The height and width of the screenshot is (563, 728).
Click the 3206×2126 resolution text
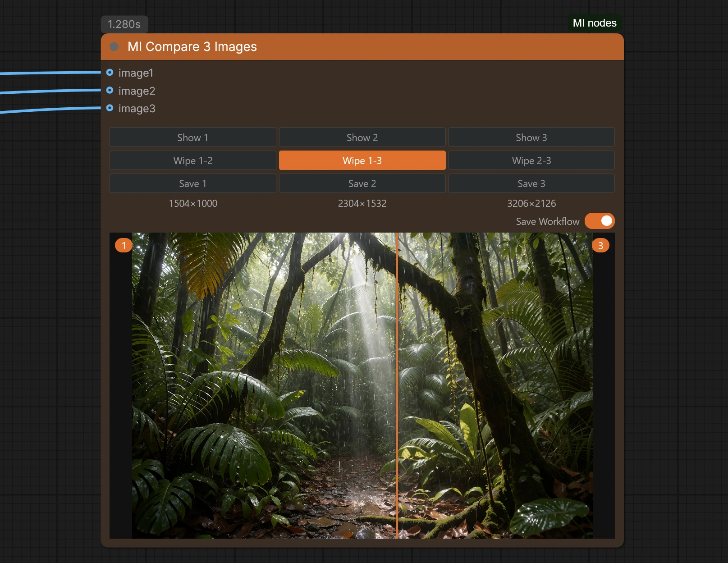click(x=531, y=203)
